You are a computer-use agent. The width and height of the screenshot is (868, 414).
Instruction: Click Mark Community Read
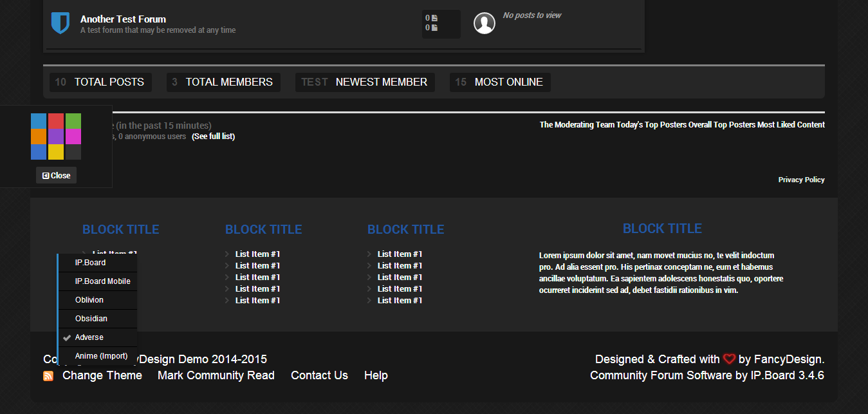tap(216, 375)
